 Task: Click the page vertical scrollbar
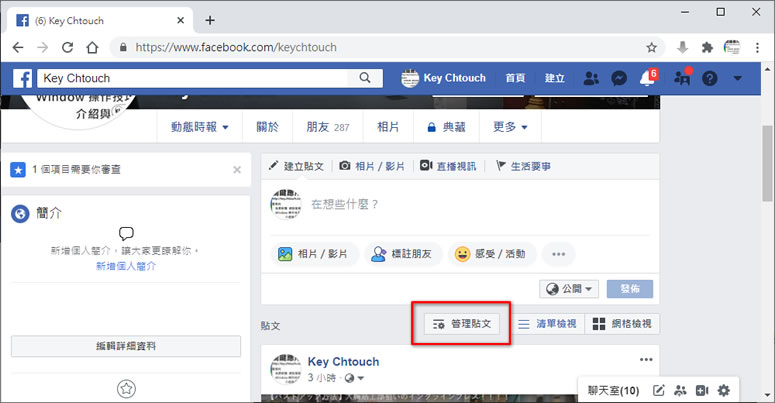click(768, 163)
